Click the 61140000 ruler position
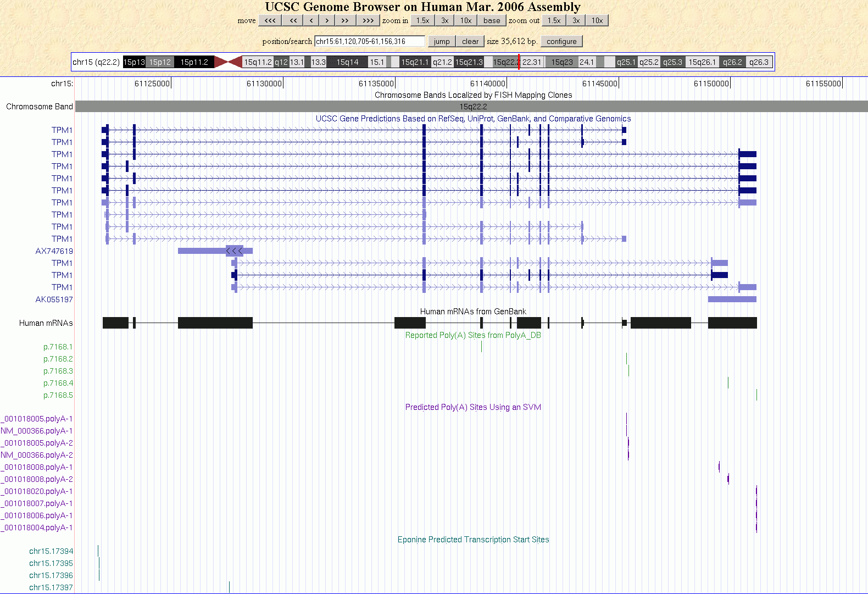Viewport: 868px width, 594px height. (x=488, y=84)
